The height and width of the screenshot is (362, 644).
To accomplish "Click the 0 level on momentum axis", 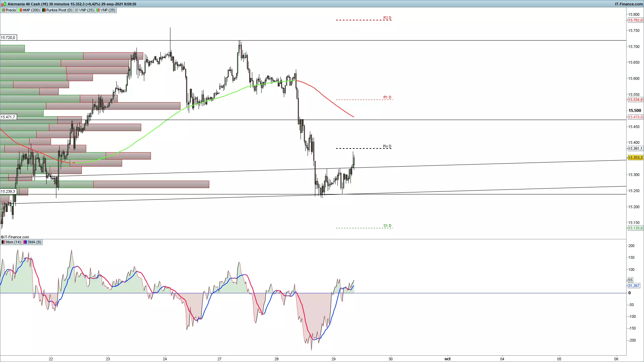I will pyautogui.click(x=630, y=293).
